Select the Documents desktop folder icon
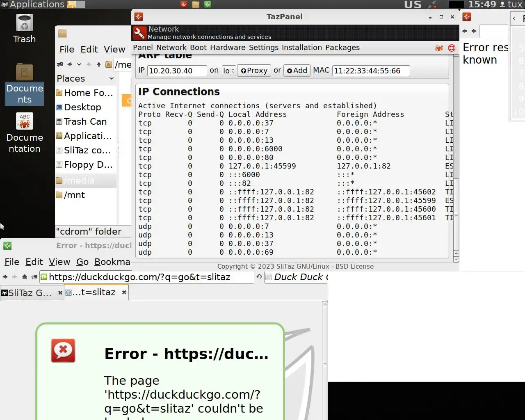Image resolution: width=525 pixels, height=420 pixels. click(x=24, y=84)
